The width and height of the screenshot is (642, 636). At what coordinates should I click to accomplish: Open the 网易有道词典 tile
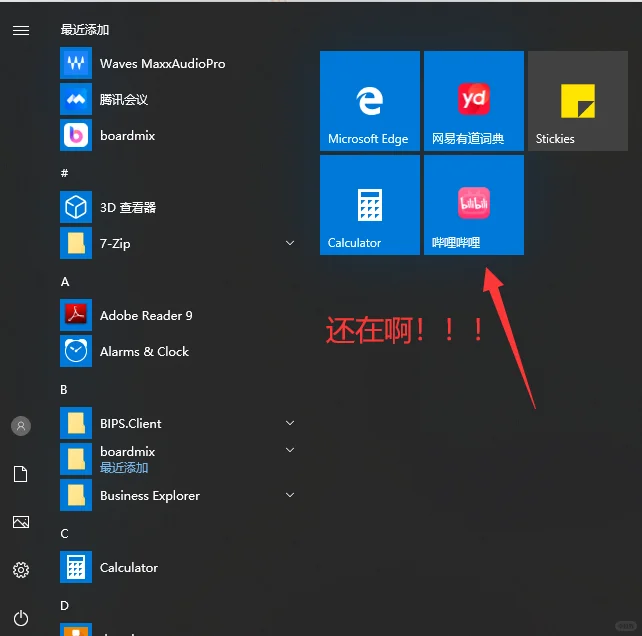click(x=474, y=101)
